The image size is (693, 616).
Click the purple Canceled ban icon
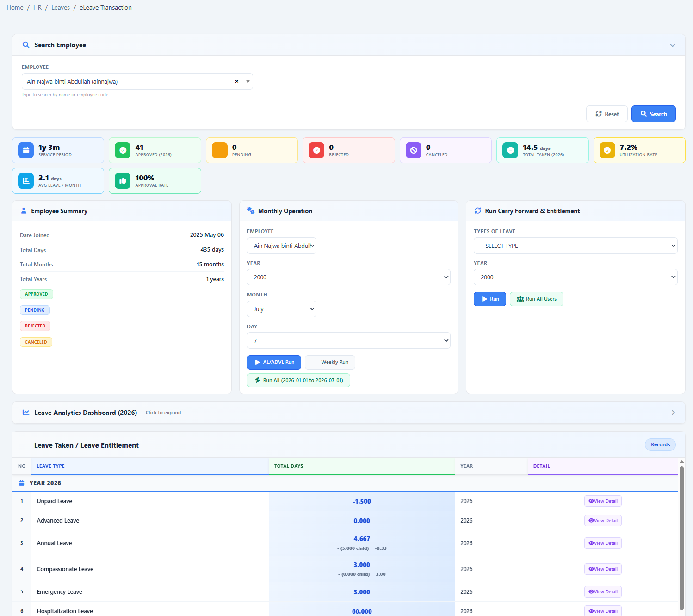pos(414,150)
